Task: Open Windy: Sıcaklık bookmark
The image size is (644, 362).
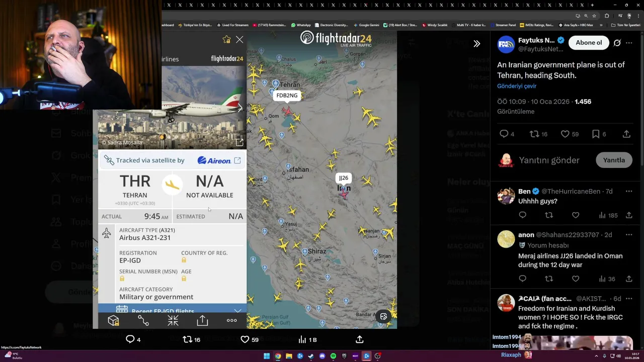Action: pyautogui.click(x=435, y=25)
